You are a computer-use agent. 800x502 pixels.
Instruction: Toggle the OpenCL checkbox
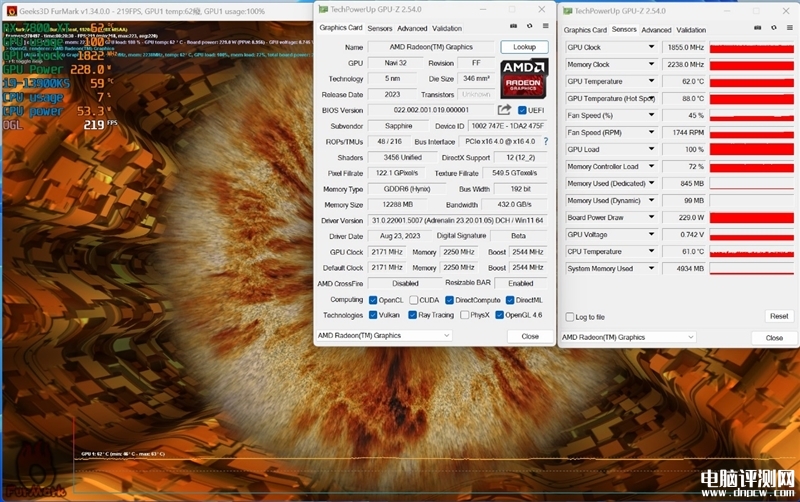(373, 300)
